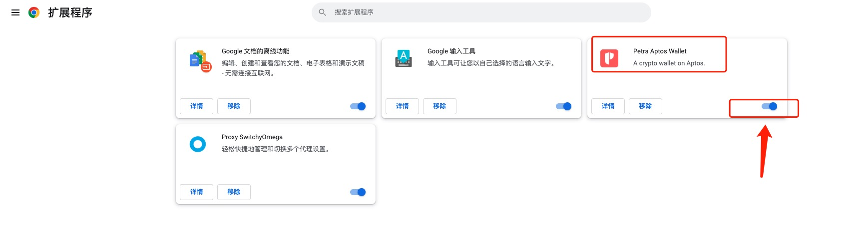Focus the 搜索扩展程序 search field
The width and height of the screenshot is (868, 247).
pos(481,12)
